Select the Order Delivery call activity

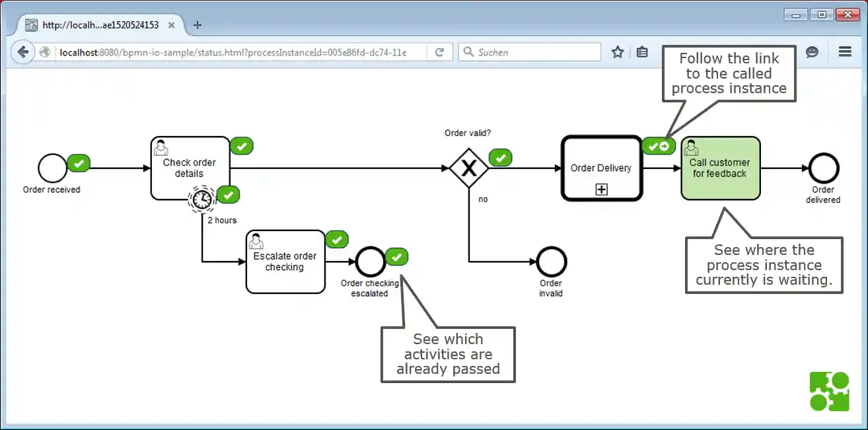click(x=601, y=168)
